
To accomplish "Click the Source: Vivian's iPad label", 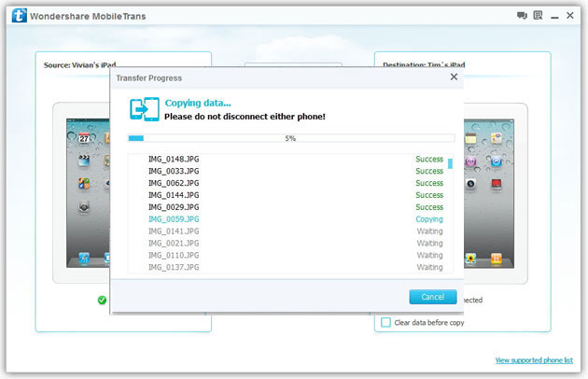I will (x=80, y=65).
